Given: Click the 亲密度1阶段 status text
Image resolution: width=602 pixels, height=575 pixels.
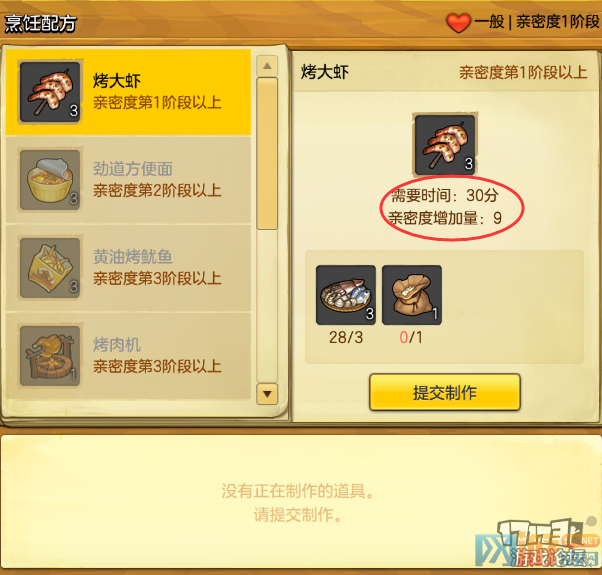Looking at the screenshot, I should point(557,21).
